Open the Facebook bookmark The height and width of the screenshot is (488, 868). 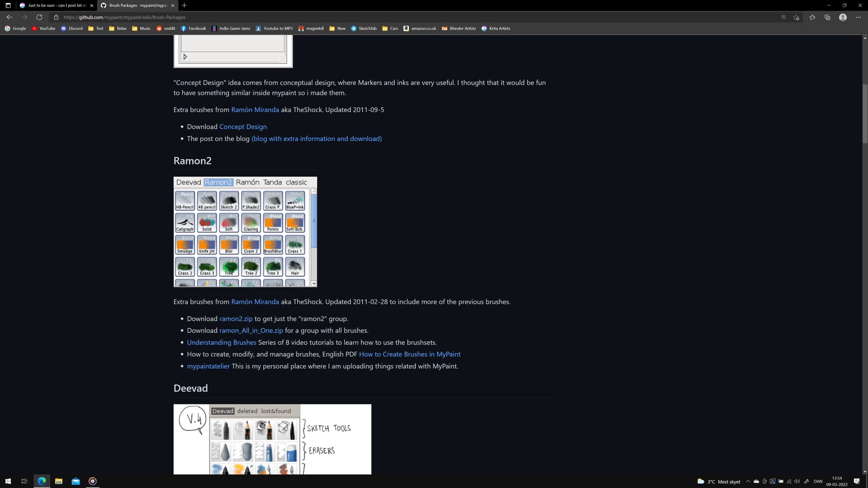point(193,28)
